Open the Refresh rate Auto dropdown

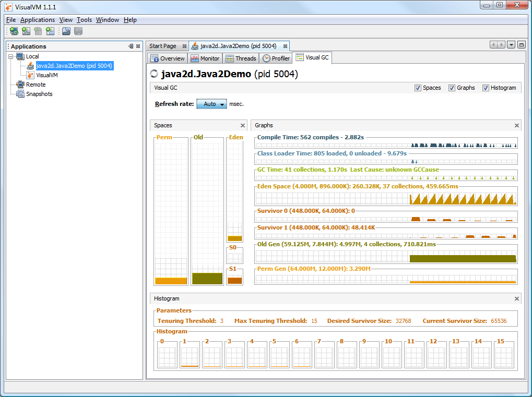tap(212, 104)
